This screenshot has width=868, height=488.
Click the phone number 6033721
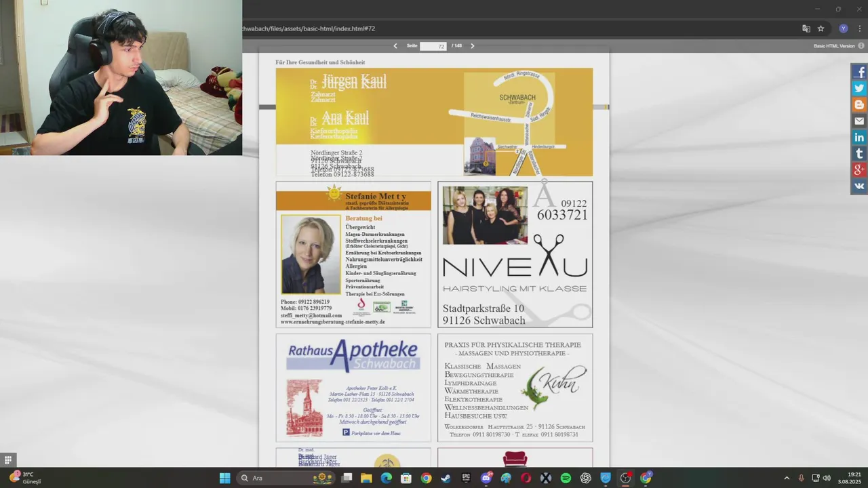click(562, 215)
